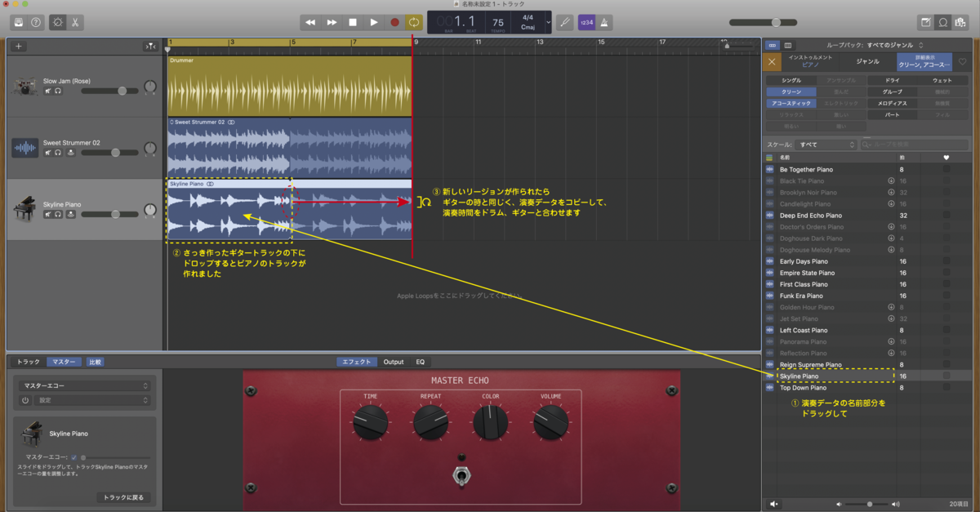Toggle the Compare (比較) button
This screenshot has width=980, height=512.
point(96,362)
